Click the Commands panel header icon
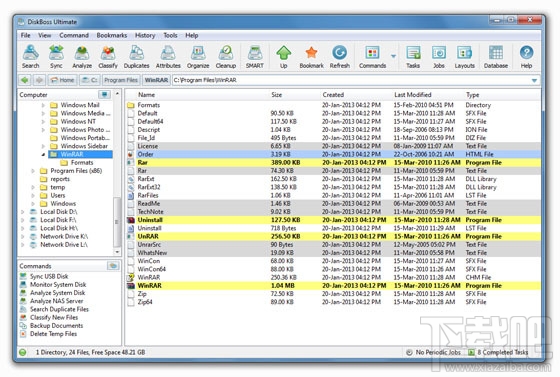The image size is (560, 377). 113,266
